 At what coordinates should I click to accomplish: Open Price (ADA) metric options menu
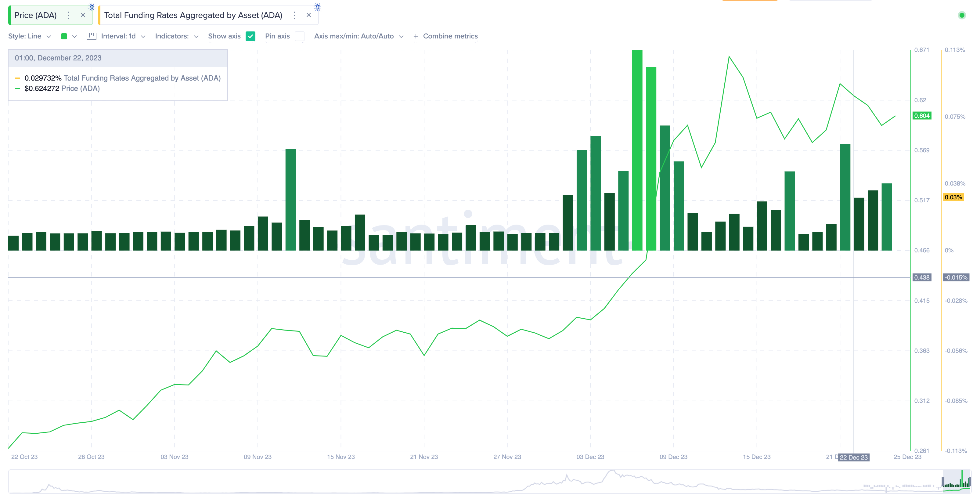pos(68,15)
